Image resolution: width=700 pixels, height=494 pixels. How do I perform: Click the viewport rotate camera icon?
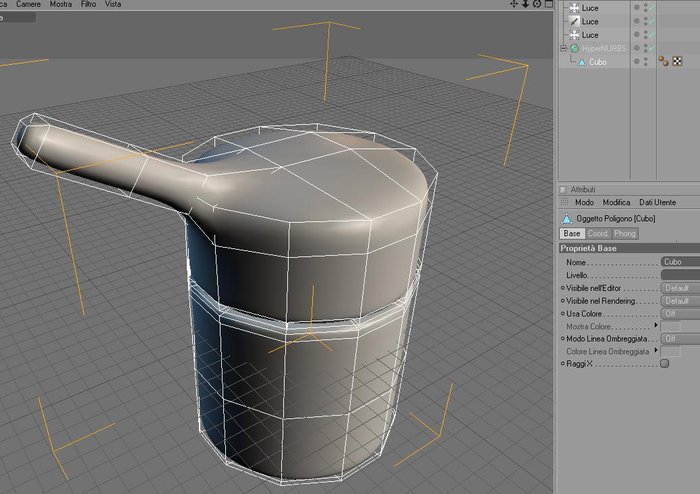pyautogui.click(x=537, y=4)
